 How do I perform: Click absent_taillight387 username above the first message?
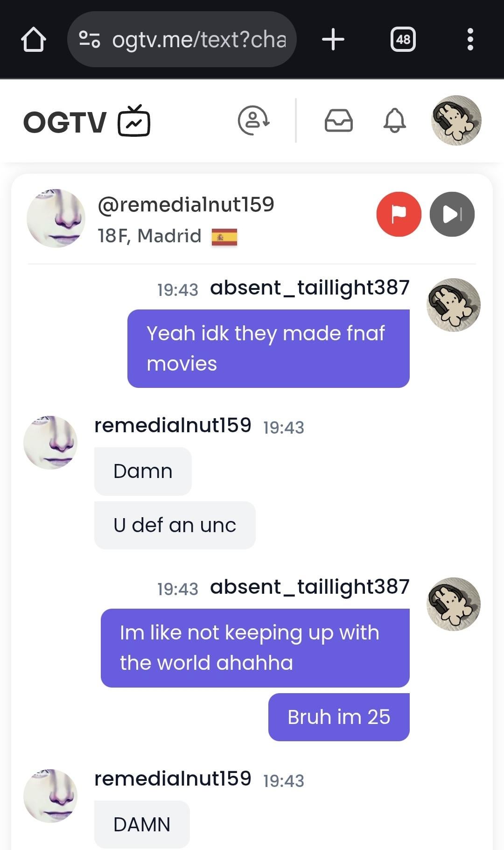(x=309, y=288)
